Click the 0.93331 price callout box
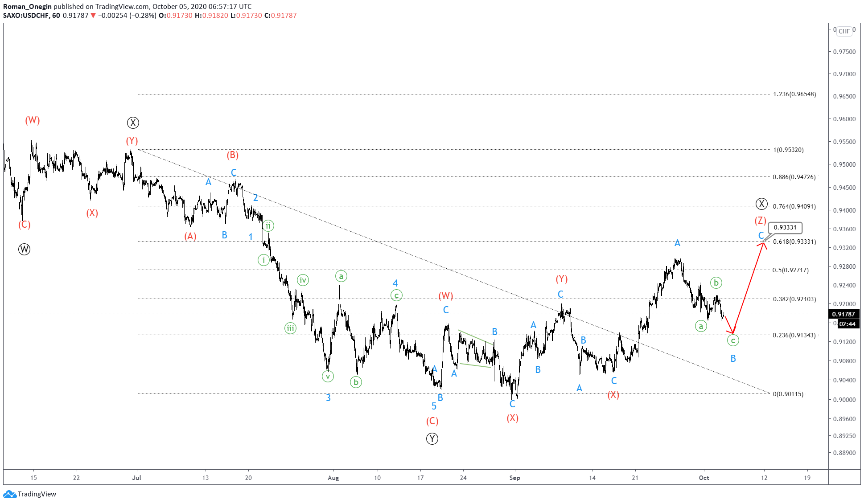The image size is (864, 504). 785,228
